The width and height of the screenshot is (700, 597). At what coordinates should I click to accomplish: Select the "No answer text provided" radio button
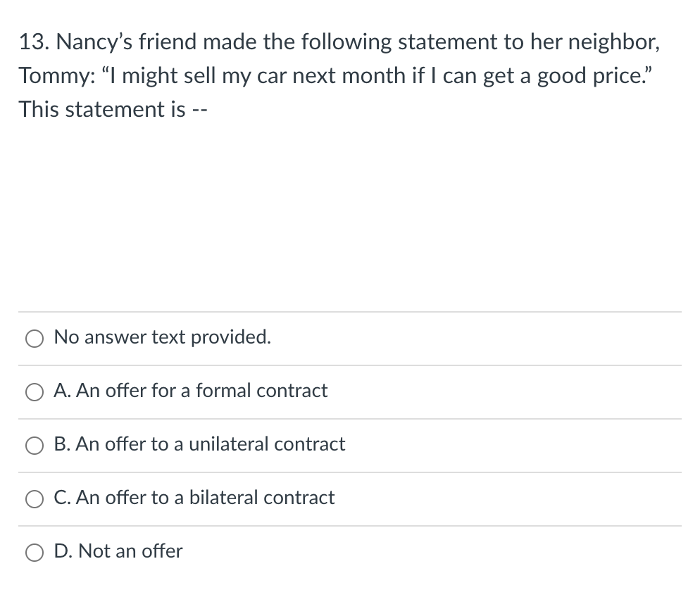click(x=36, y=339)
